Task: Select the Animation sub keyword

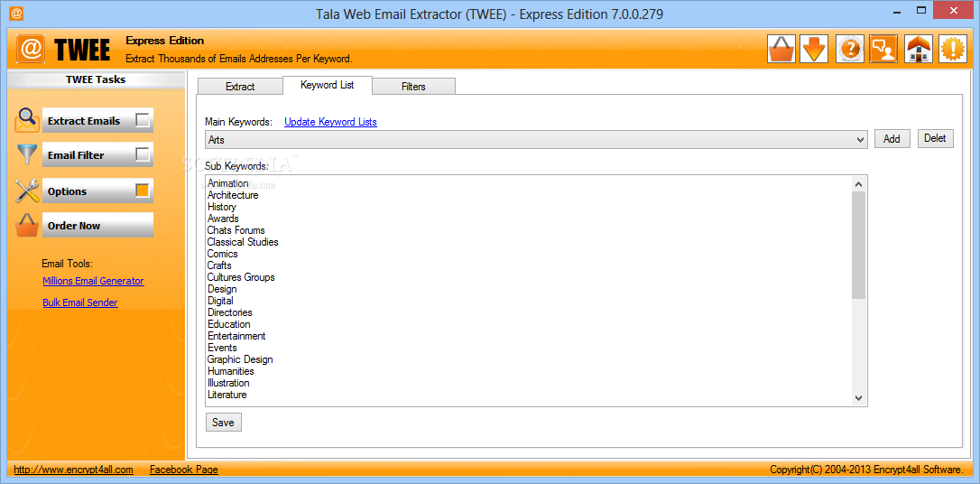Action: 227,183
